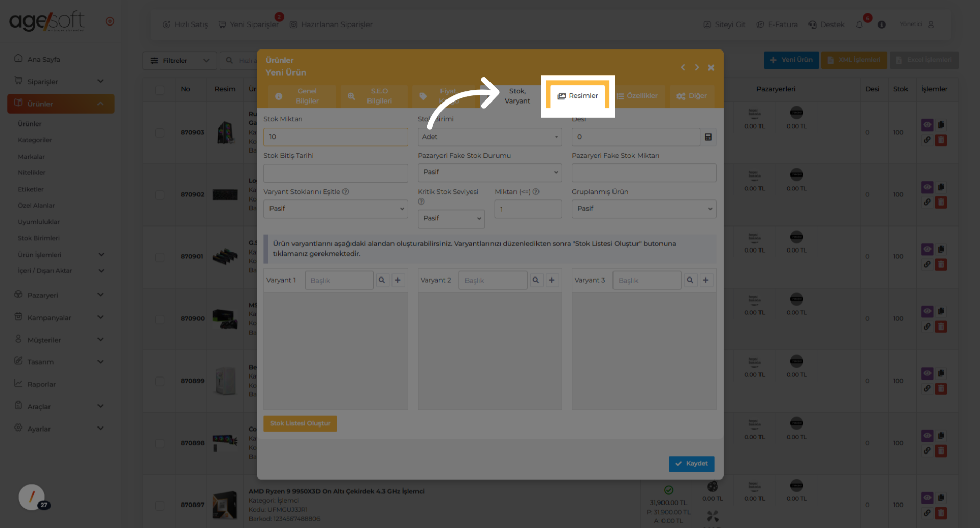Click the Stok Bitiş Tarihi field
The height and width of the screenshot is (528, 980).
[335, 173]
